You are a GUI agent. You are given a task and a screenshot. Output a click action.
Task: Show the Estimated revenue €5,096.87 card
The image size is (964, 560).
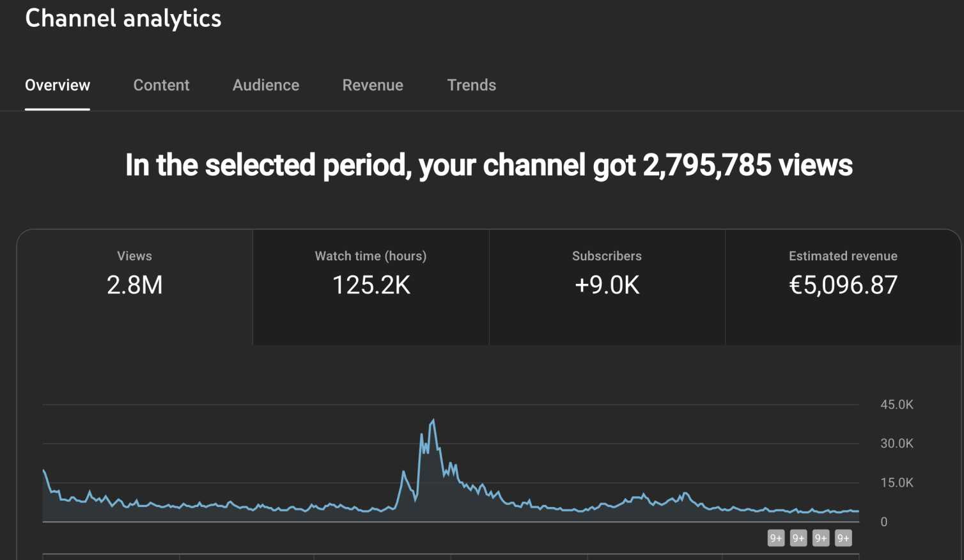843,288
